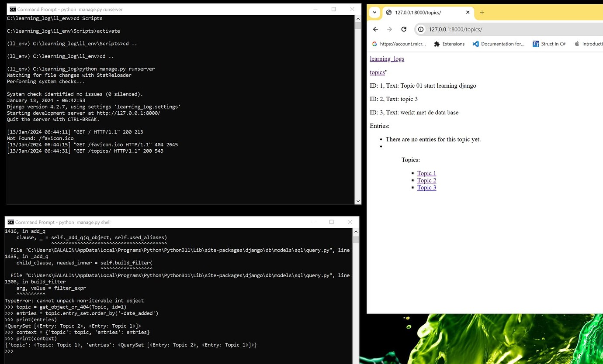Viewport: 603px width, 364px height.
Task: Navigate back using the browser back arrow
Action: pyautogui.click(x=375, y=29)
